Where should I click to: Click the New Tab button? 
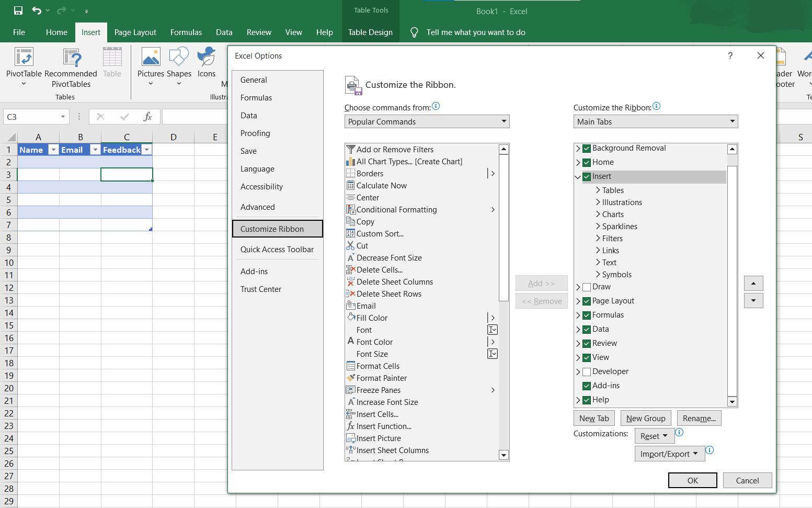coord(594,419)
